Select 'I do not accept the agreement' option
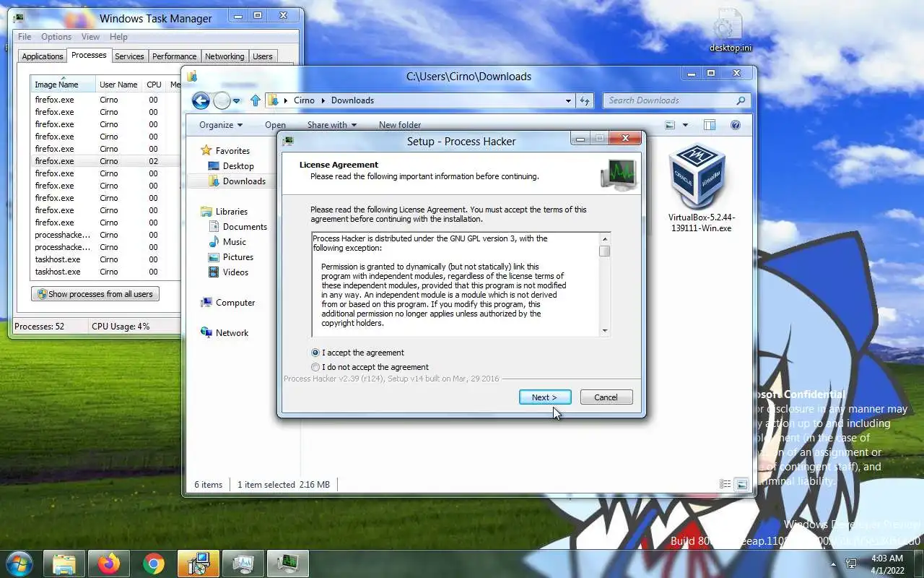The width and height of the screenshot is (924, 578). 315,367
